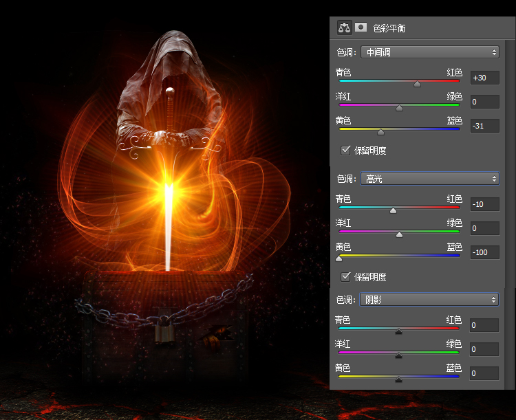Click the layer mask icon in panel header
Viewport: 516px width, 420px height.
point(361,27)
